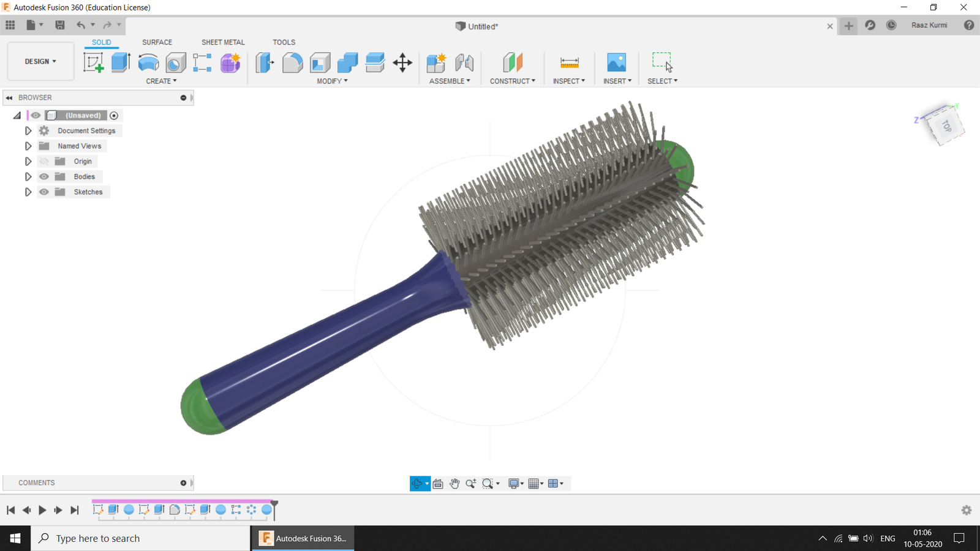Switch to the TOOLS tab
Image resolution: width=980 pixels, height=551 pixels.
(284, 42)
